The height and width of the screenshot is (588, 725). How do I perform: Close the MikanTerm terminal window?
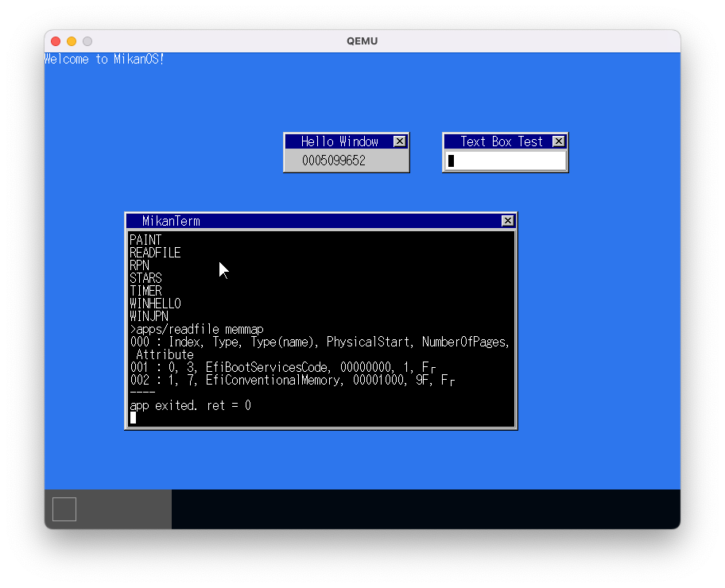pos(508,221)
